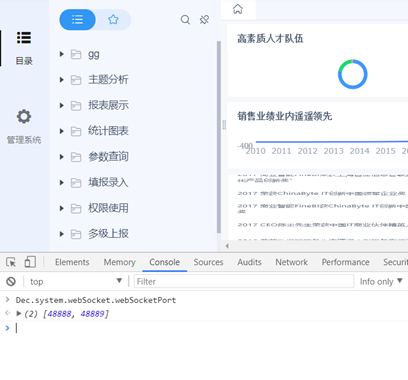
Task: Open the Elements tab in DevTools
Action: tap(72, 262)
